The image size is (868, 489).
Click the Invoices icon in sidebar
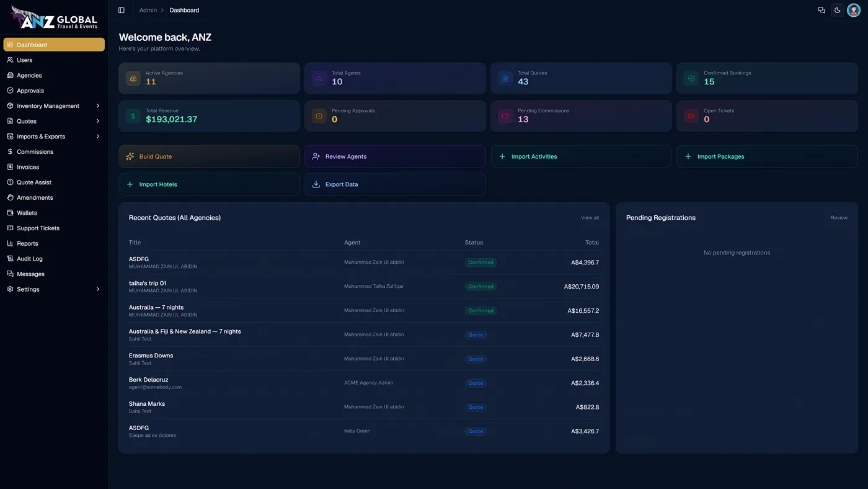(x=10, y=167)
